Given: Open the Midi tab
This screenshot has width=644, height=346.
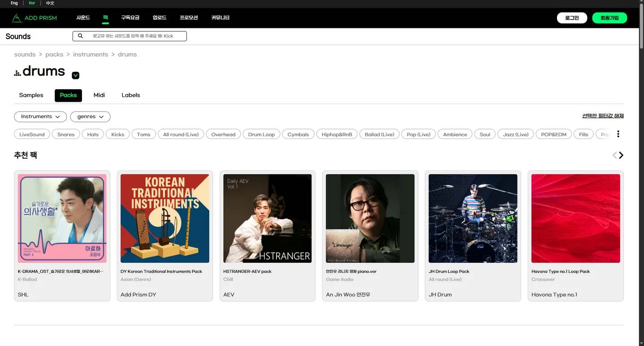Looking at the screenshot, I should click(x=99, y=95).
